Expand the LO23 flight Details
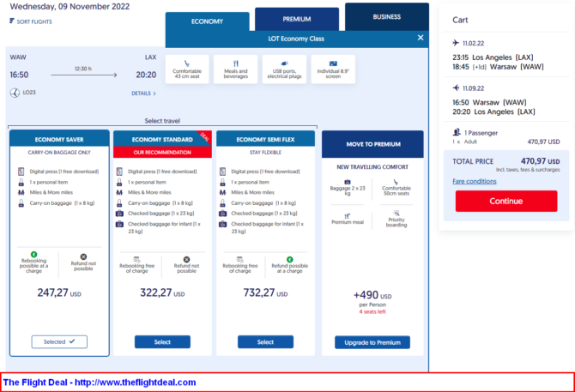This screenshot has height=392, width=575. [x=143, y=93]
